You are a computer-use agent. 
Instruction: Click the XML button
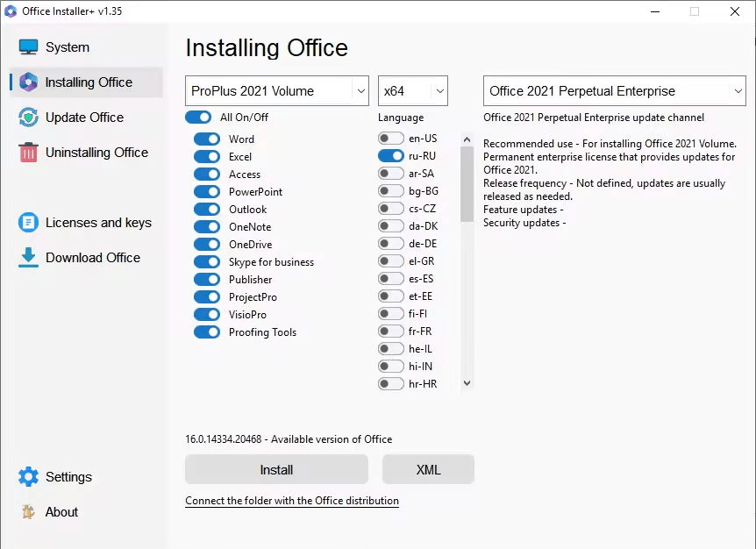coord(428,469)
